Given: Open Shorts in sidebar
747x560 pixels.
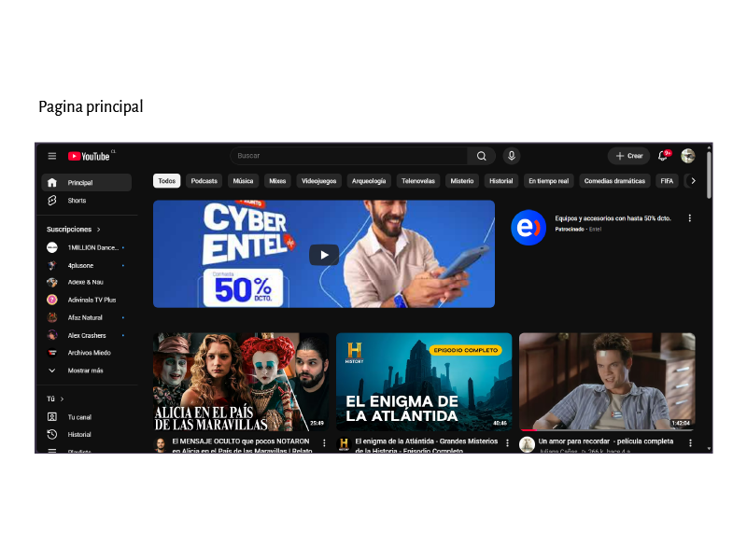Looking at the screenshot, I should pos(86,201).
